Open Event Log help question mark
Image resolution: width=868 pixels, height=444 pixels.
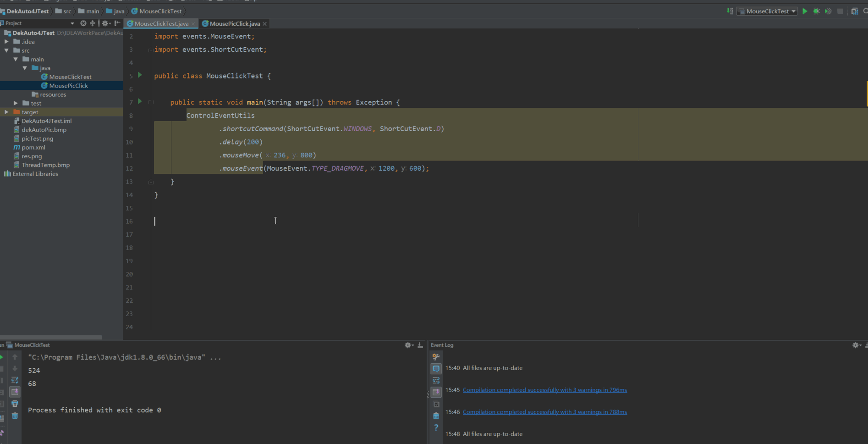pyautogui.click(x=436, y=427)
